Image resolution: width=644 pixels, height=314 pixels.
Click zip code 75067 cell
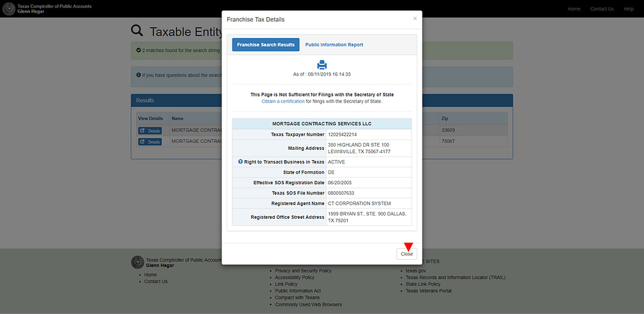click(448, 141)
